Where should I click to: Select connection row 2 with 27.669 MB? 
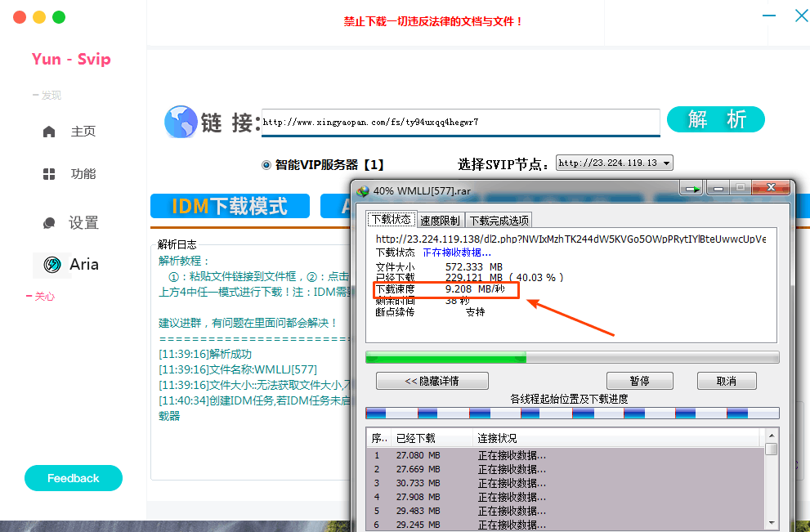(x=566, y=470)
